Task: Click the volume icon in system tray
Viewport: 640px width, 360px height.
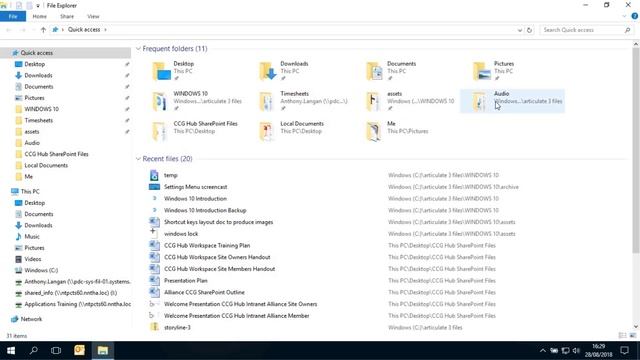Action: click(576, 351)
